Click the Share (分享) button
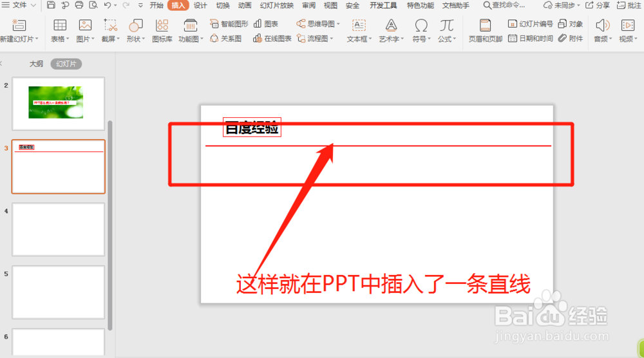The height and width of the screenshot is (358, 644). pos(598,5)
